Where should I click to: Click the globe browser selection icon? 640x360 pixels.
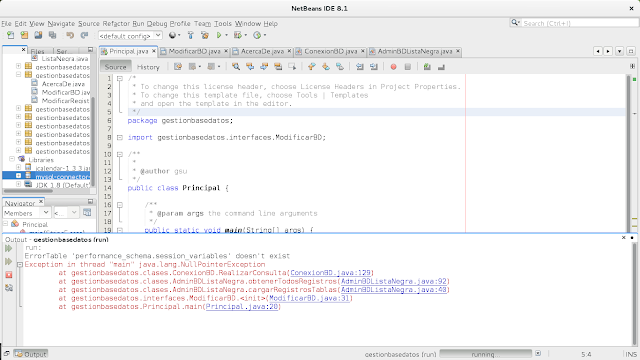pyautogui.click(x=172, y=35)
